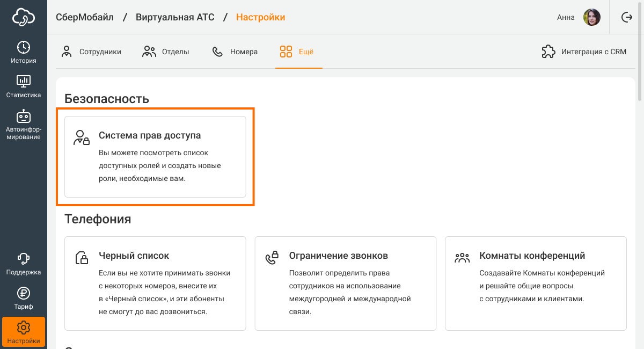
Task: Select the Ещё tab
Action: [297, 52]
